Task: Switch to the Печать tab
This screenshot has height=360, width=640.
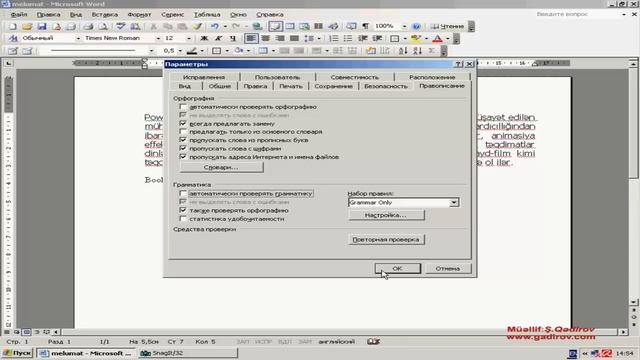Action: 291,86
